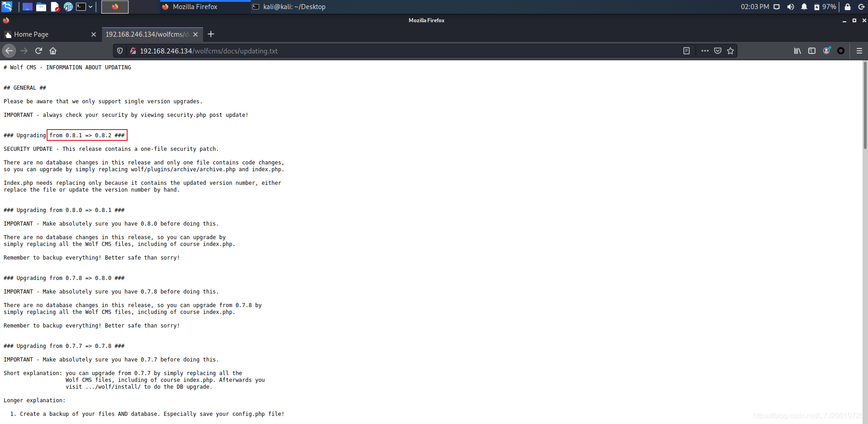Open the page actions three-dot menu
The height and width of the screenshot is (424, 868).
[705, 51]
